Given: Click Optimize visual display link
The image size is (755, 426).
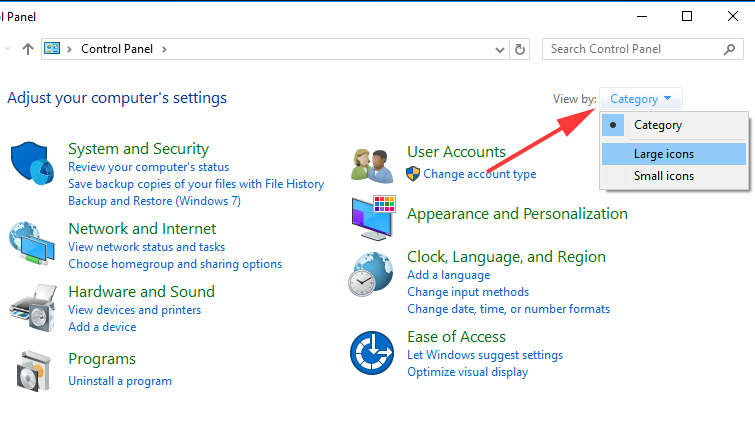Looking at the screenshot, I should click(468, 372).
